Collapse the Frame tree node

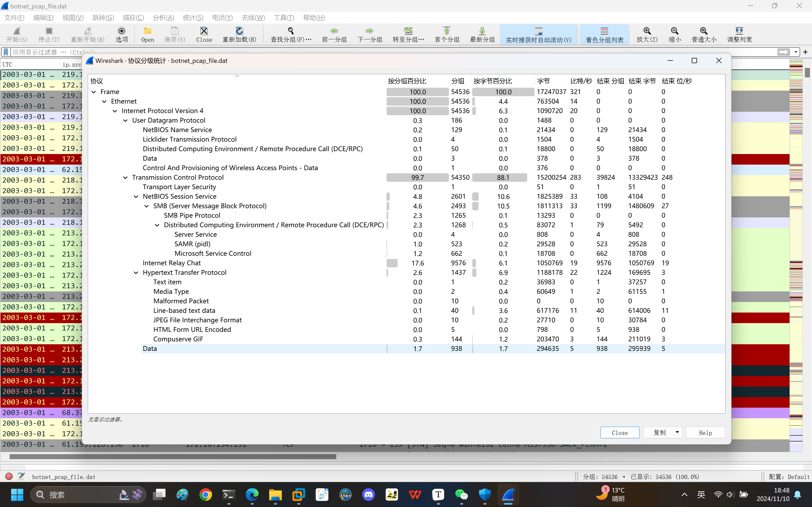coord(94,92)
